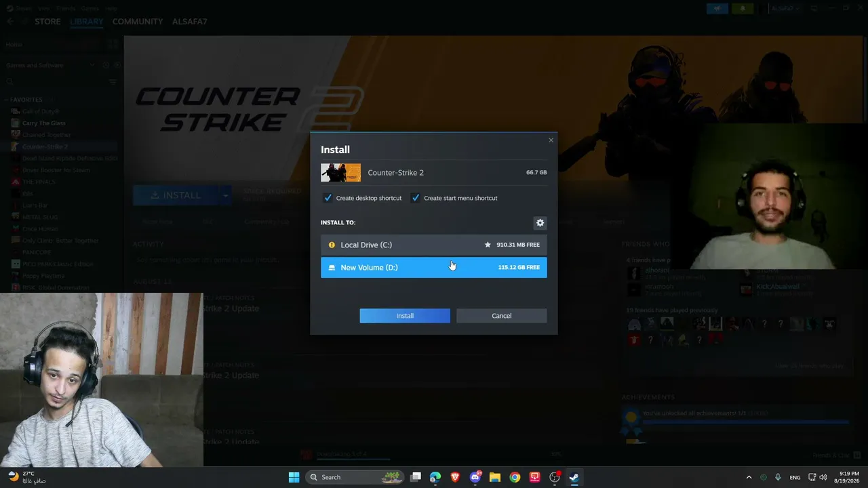
Task: Select New Volume (D:) as install location
Action: click(x=433, y=267)
